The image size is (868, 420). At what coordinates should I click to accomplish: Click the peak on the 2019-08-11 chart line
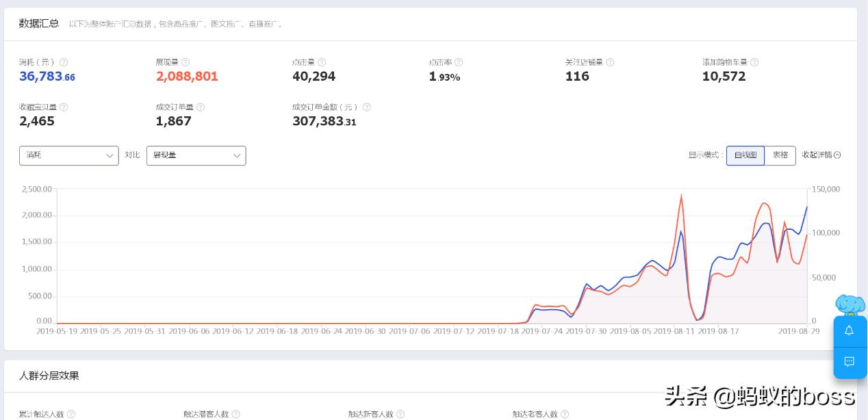[x=681, y=196]
